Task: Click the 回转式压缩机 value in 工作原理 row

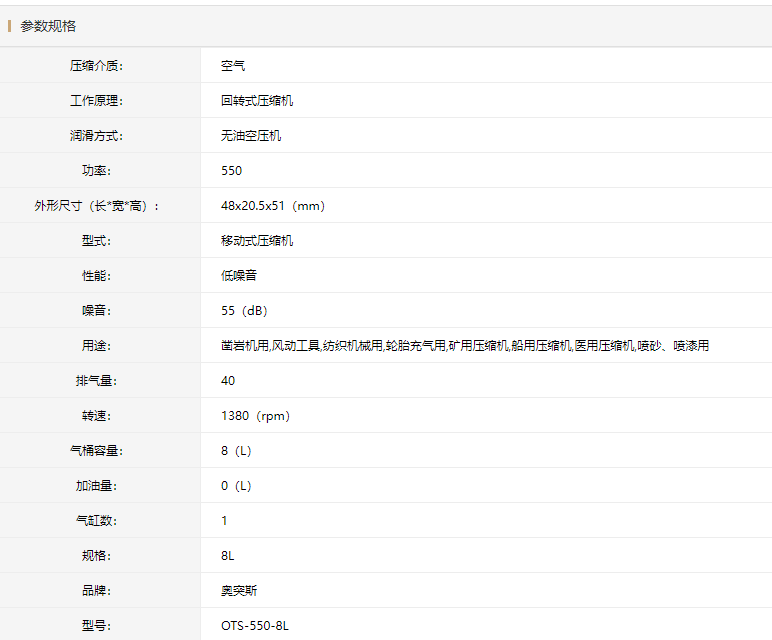Action: click(257, 101)
